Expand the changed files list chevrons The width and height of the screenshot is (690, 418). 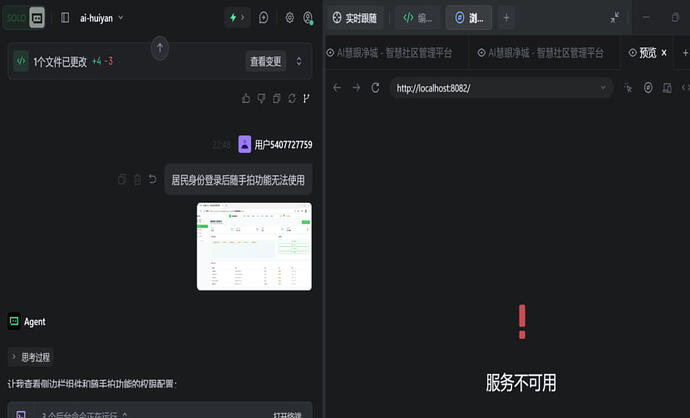[299, 61]
